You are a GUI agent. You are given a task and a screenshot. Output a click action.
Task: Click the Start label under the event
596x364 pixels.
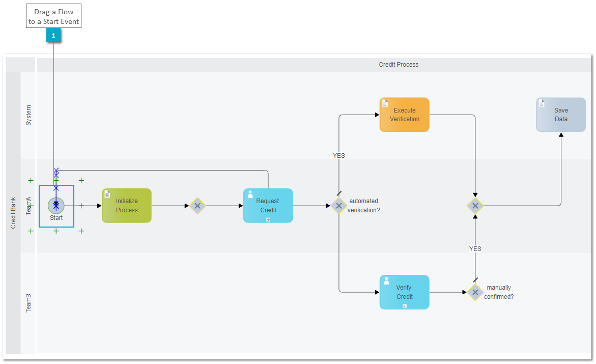click(56, 218)
